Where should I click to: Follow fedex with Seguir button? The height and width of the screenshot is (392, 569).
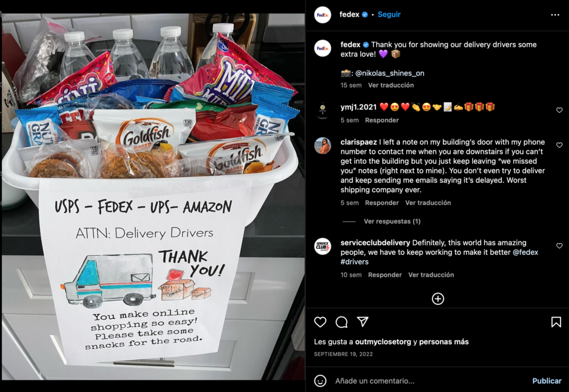click(389, 14)
